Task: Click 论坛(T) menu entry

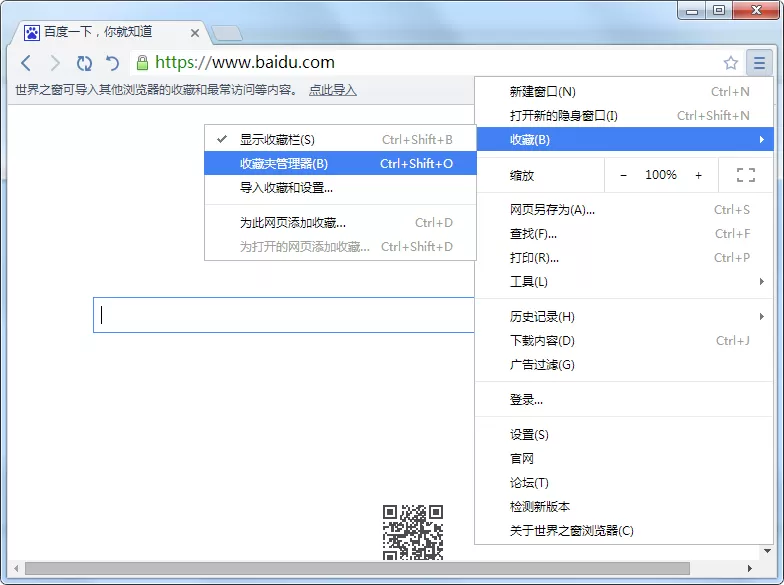Action: [x=624, y=482]
